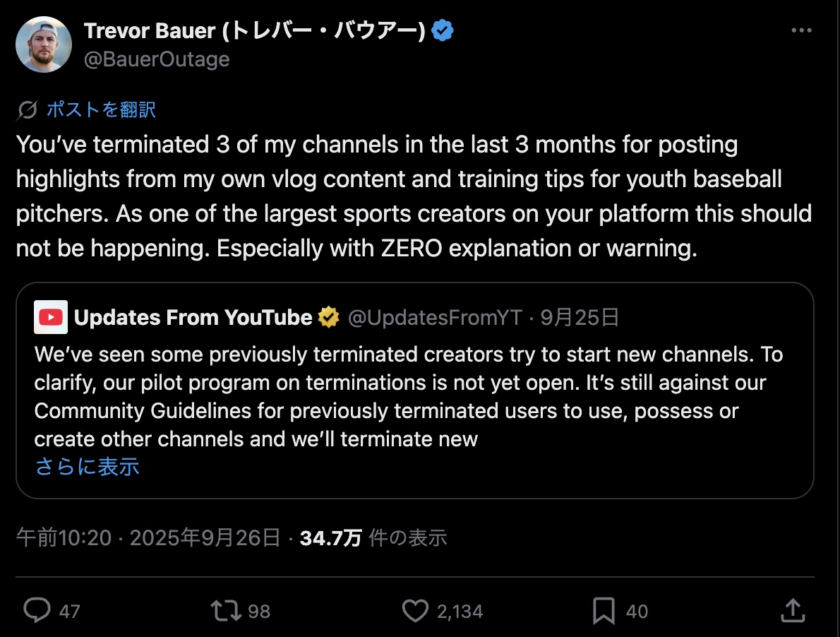The image size is (840, 637).
Task: Click ポストを翻訳 translate link
Action: tap(101, 109)
